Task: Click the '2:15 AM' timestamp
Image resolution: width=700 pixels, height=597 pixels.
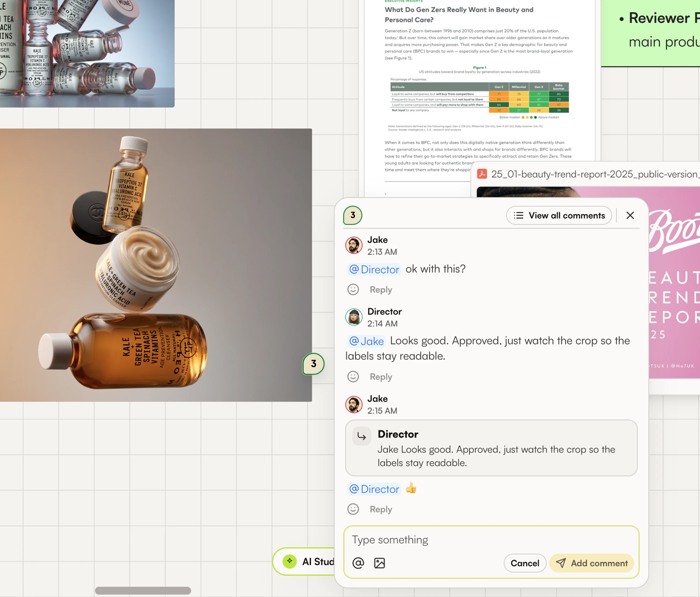Action: [383, 411]
